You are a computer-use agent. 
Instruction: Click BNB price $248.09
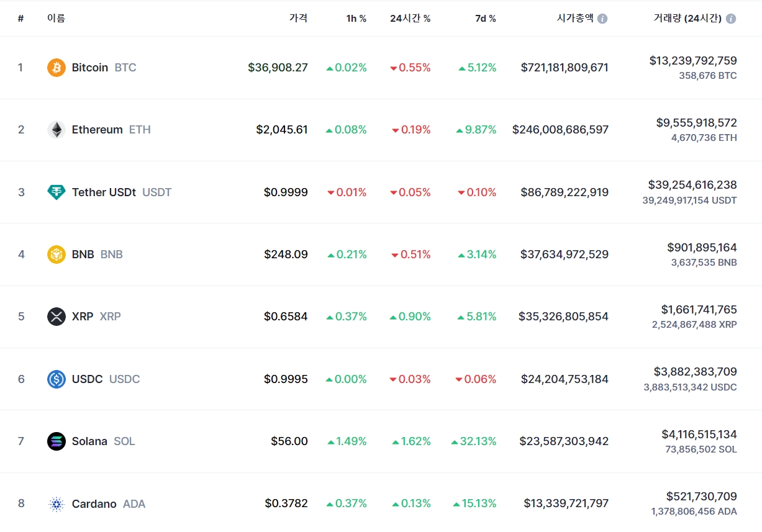pyautogui.click(x=286, y=255)
